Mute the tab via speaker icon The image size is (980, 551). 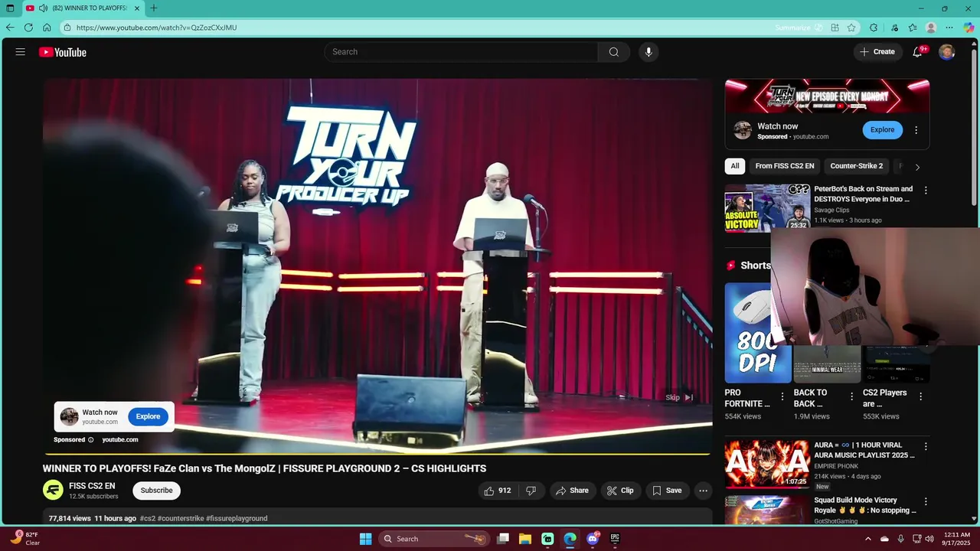coord(43,8)
